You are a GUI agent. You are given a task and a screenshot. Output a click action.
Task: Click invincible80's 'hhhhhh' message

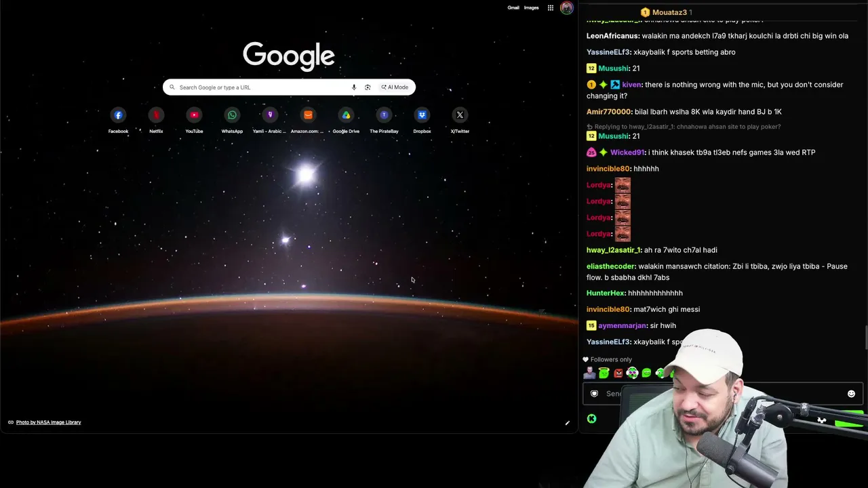pyautogui.click(x=646, y=169)
